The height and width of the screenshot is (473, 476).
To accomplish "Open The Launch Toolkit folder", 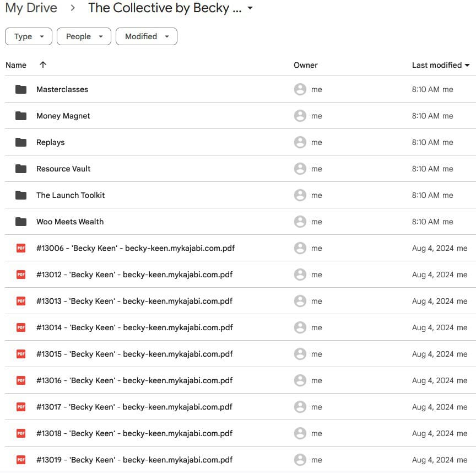I will point(71,195).
